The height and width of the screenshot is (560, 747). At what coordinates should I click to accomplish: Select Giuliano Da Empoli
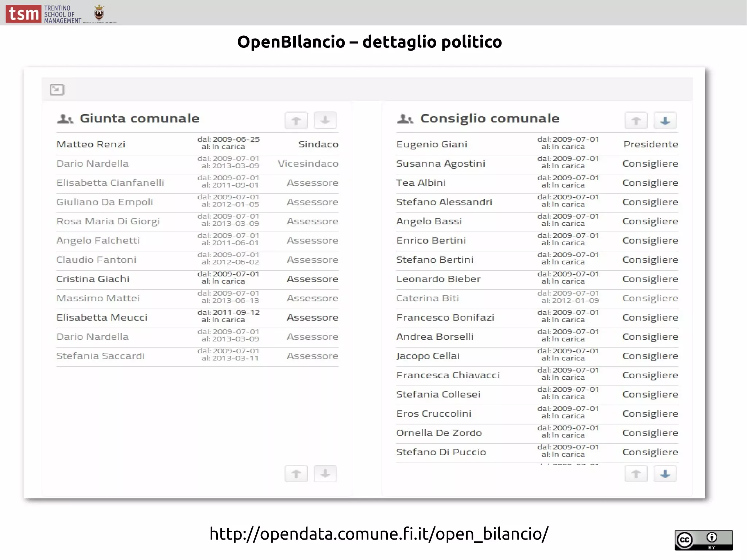104,202
